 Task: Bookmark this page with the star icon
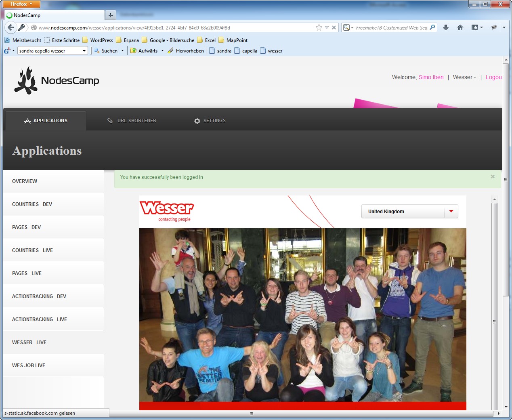(x=319, y=27)
